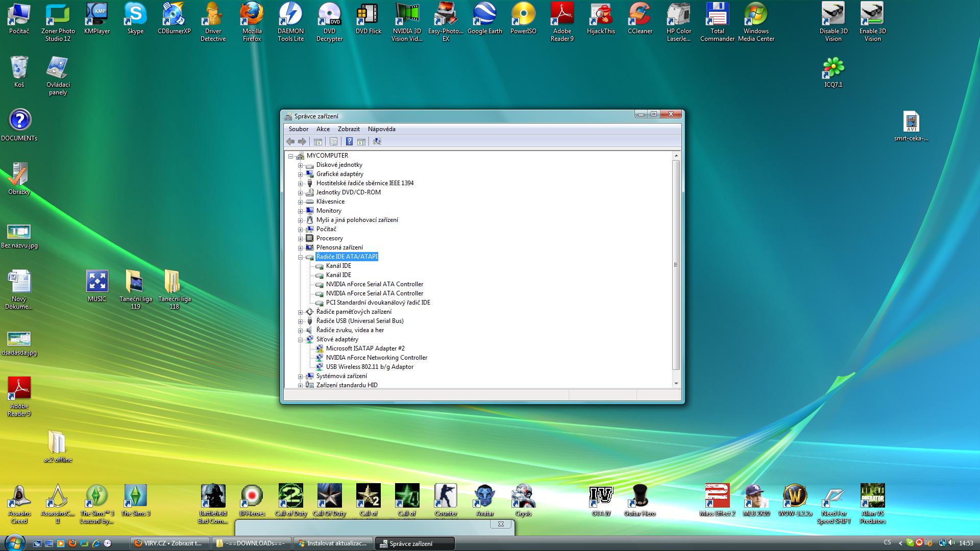
Task: Click the blue Help toolbar icon
Action: coord(349,142)
